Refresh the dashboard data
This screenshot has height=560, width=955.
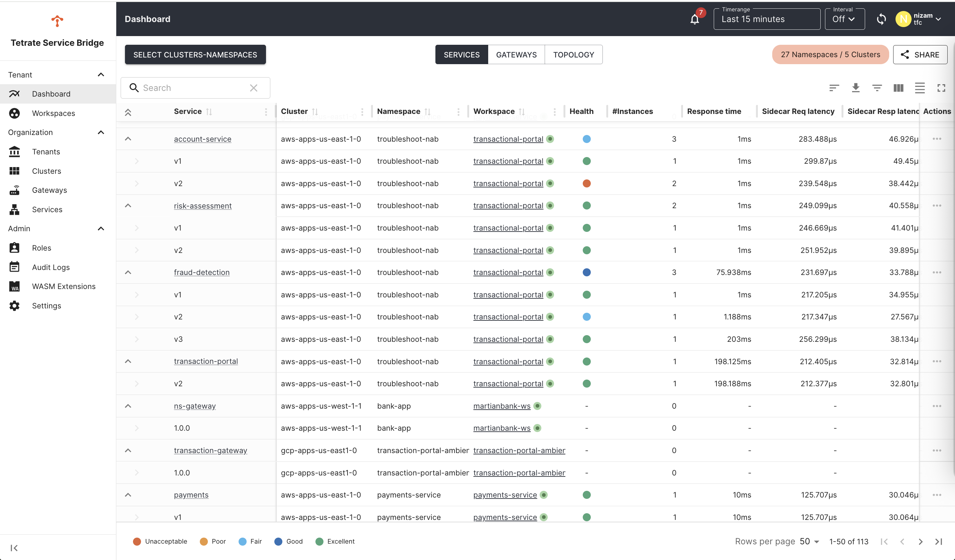click(x=881, y=19)
